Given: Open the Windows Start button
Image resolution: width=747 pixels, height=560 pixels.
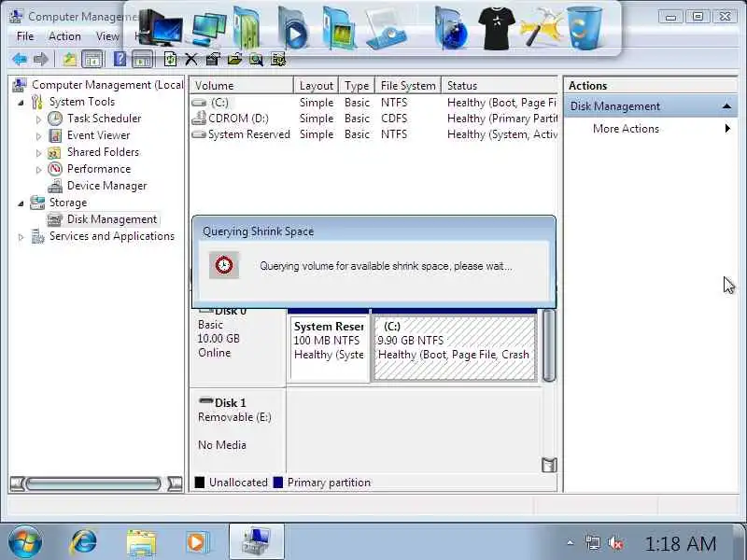Looking at the screenshot, I should [25, 542].
